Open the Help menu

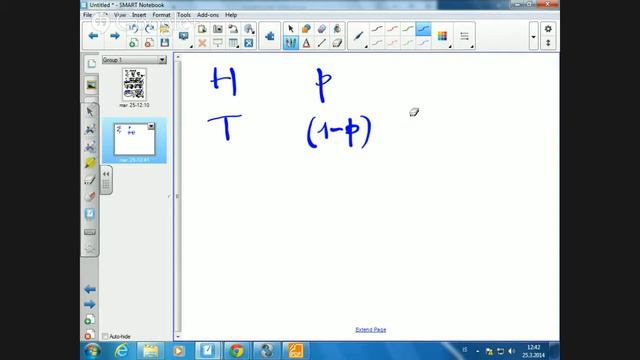[231, 15]
